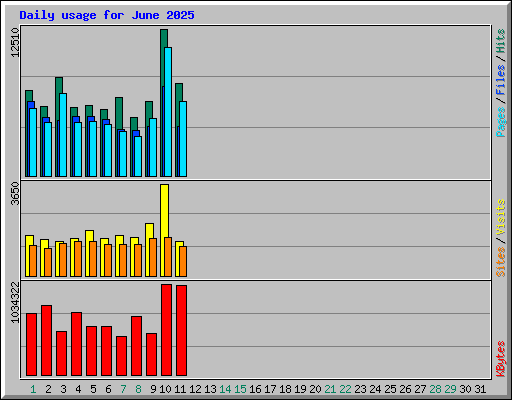Image resolution: width=512 pixels, height=400 pixels.
Task: Click the red KBytes bar for day 2
Action: pos(46,340)
